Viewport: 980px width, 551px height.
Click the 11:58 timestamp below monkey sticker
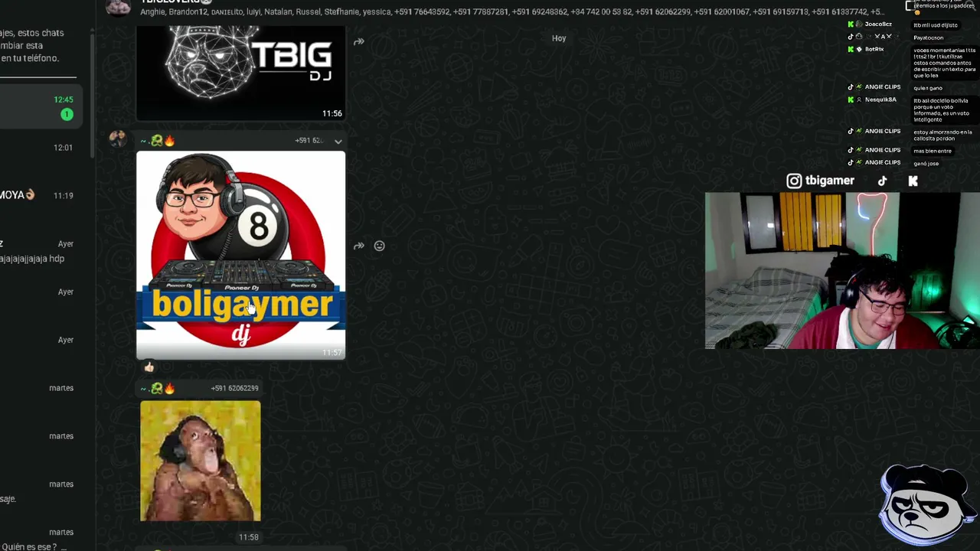click(x=248, y=537)
